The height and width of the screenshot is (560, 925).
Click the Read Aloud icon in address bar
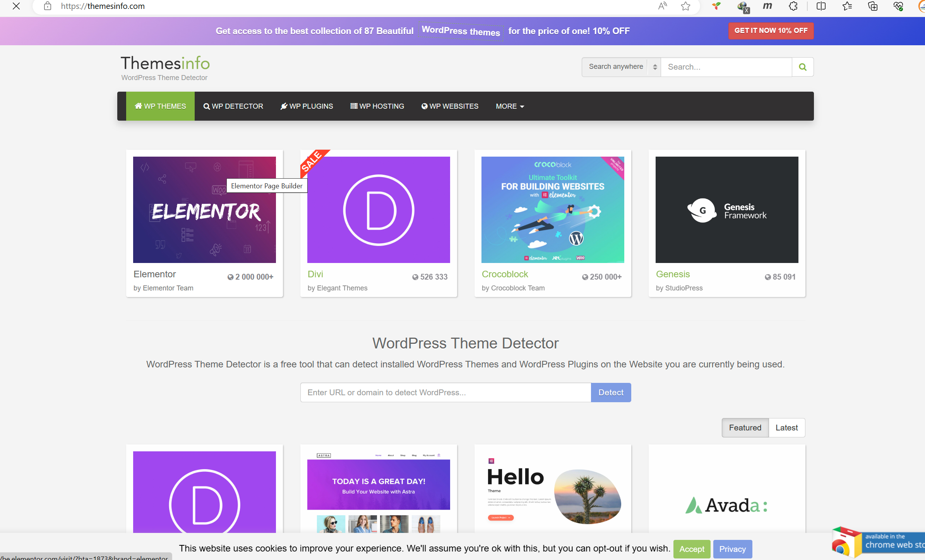(662, 6)
